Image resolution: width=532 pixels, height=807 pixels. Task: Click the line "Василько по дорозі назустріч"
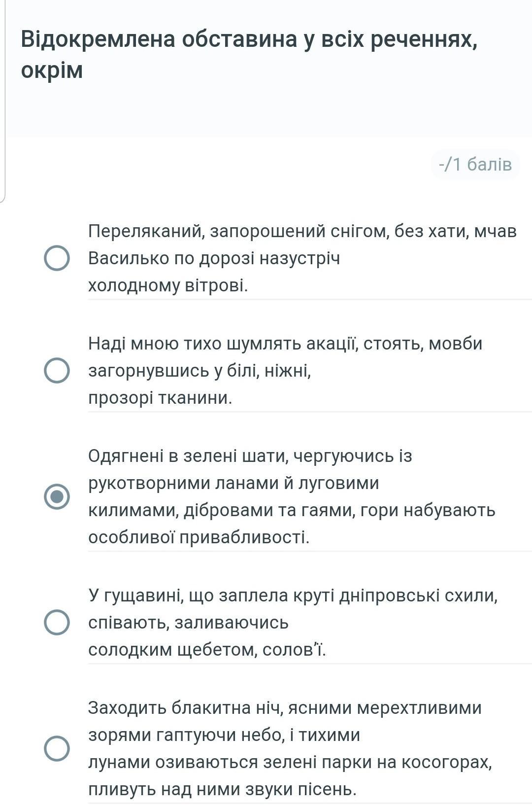pos(214,258)
